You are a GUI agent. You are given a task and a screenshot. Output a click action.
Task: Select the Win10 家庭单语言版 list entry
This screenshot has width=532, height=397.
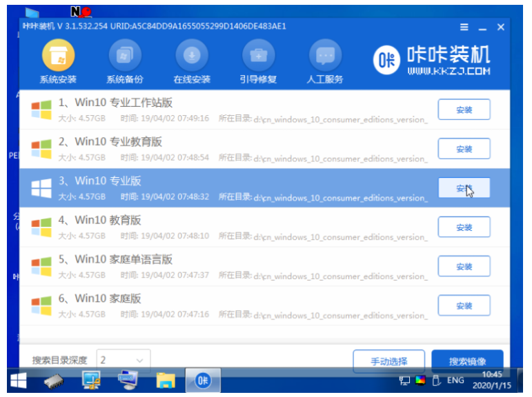pos(265,267)
